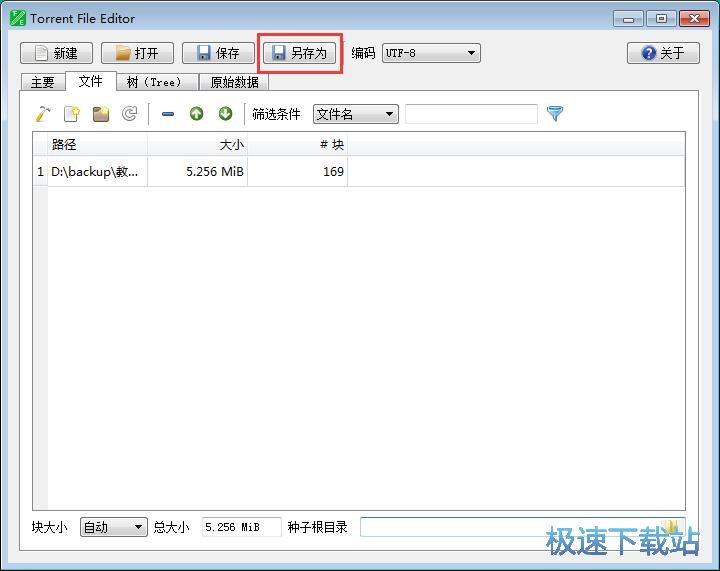Switch to the 树 (Tree) tab
The height and width of the screenshot is (571, 720).
[x=153, y=82]
